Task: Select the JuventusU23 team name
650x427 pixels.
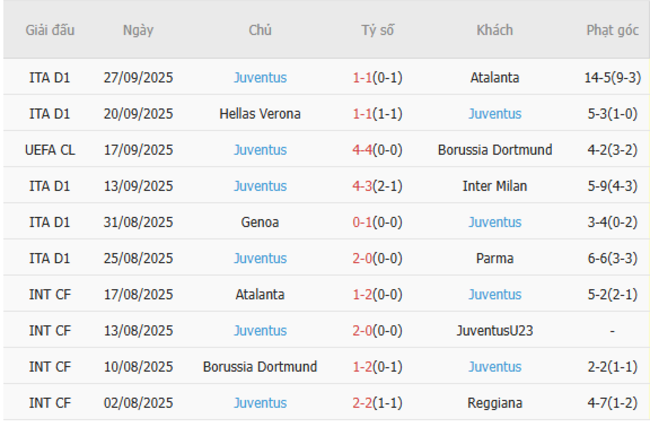Action: pyautogui.click(x=495, y=330)
